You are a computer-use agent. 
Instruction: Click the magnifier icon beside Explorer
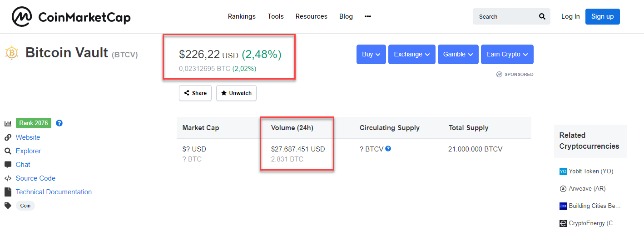click(x=8, y=151)
